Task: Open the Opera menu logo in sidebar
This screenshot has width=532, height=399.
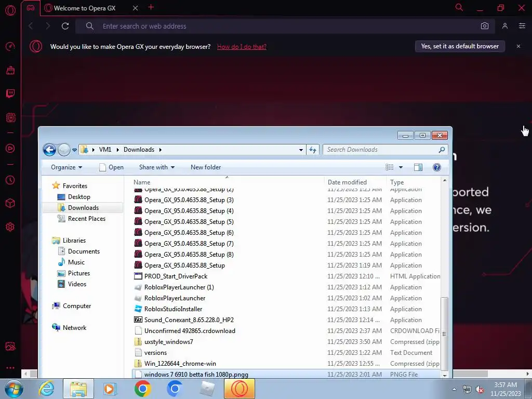Action: [x=10, y=10]
